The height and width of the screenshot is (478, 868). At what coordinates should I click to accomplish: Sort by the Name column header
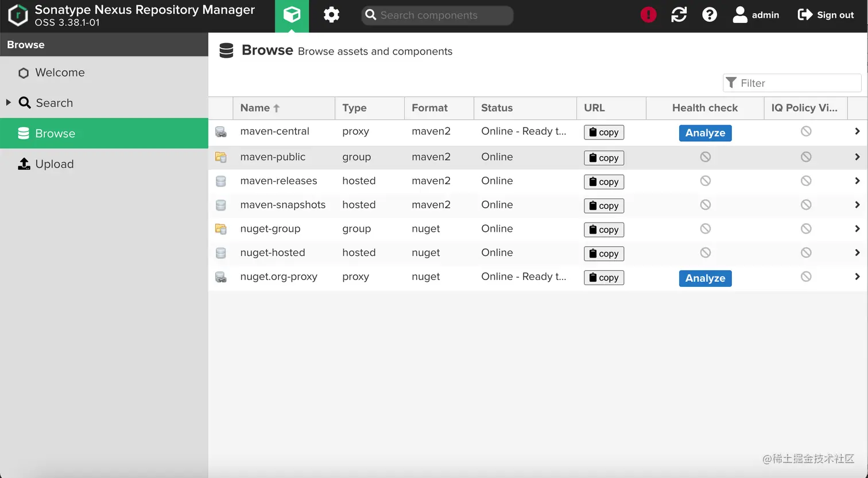pyautogui.click(x=284, y=108)
